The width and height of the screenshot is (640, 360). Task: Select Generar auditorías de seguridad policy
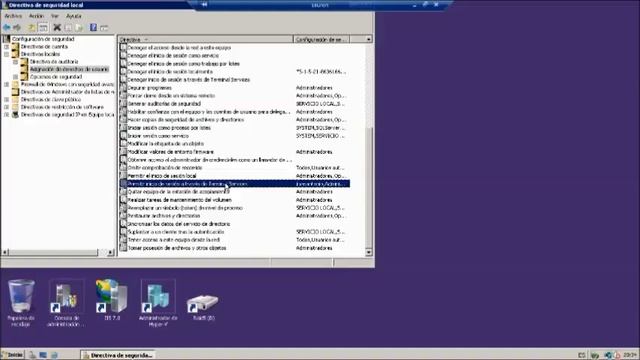pyautogui.click(x=235, y=104)
